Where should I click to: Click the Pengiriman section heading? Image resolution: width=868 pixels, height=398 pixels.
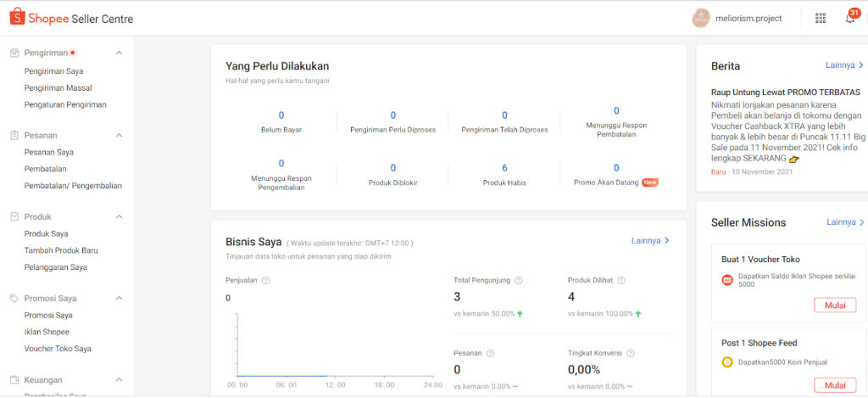(x=46, y=53)
